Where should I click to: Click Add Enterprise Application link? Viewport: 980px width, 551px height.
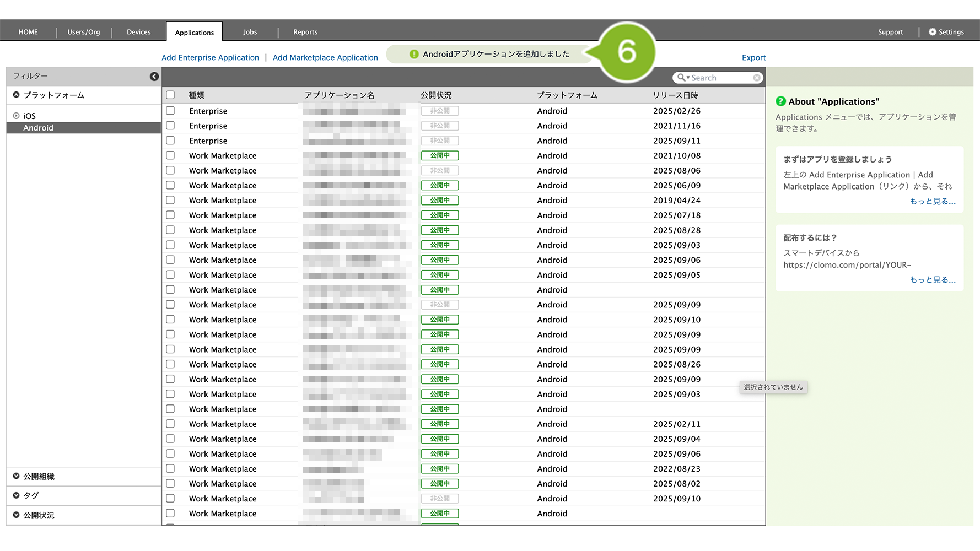coord(210,57)
